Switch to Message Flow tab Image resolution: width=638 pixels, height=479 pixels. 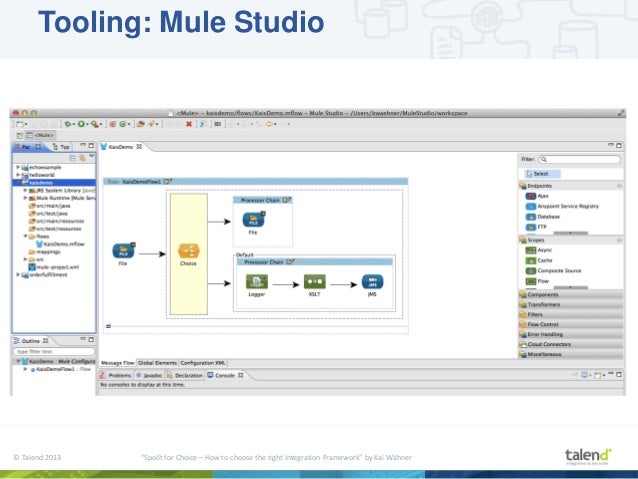(118, 363)
